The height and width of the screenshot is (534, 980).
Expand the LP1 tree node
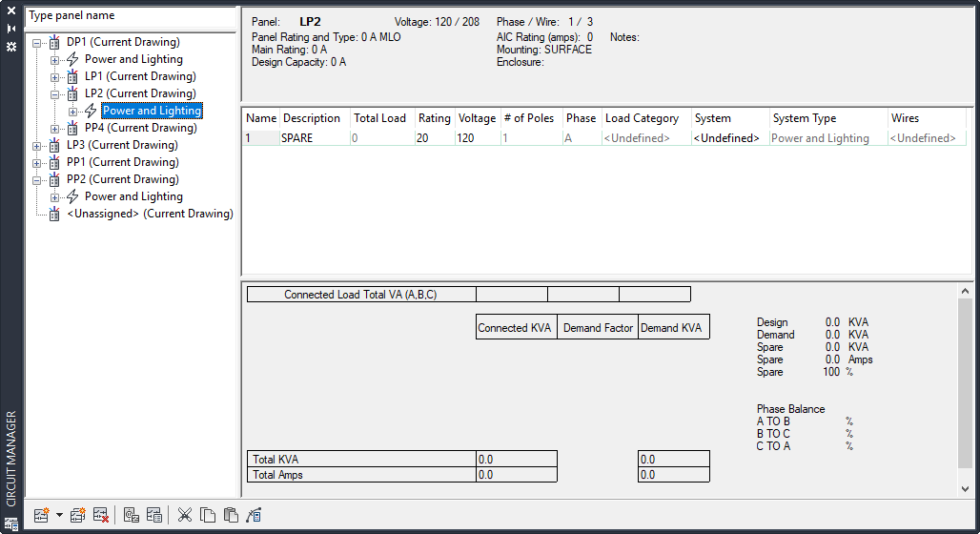pos(55,77)
